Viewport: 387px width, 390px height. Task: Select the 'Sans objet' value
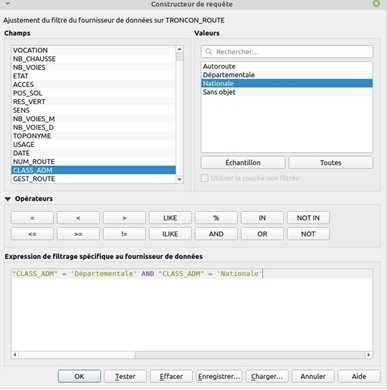[x=287, y=92]
